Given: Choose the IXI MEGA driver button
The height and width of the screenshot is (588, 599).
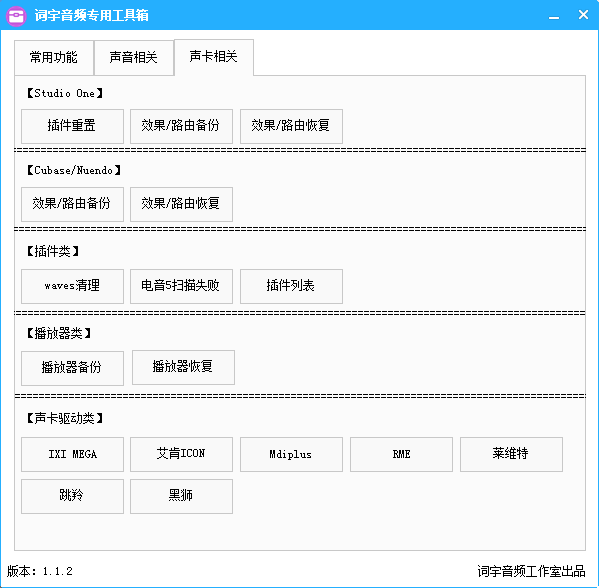Looking at the screenshot, I should (72, 454).
